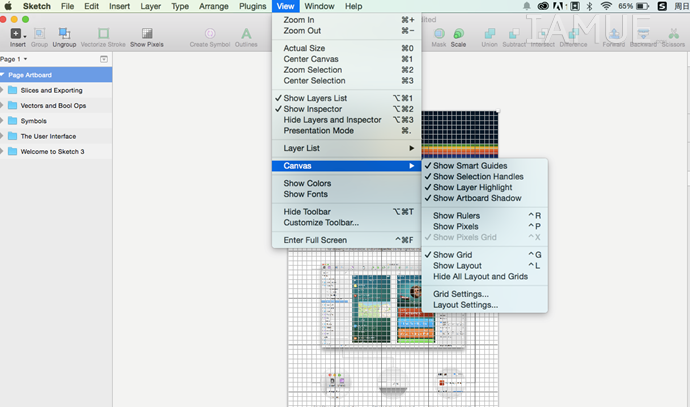The height and width of the screenshot is (407, 690).
Task: Open the File menu
Action: point(67,6)
